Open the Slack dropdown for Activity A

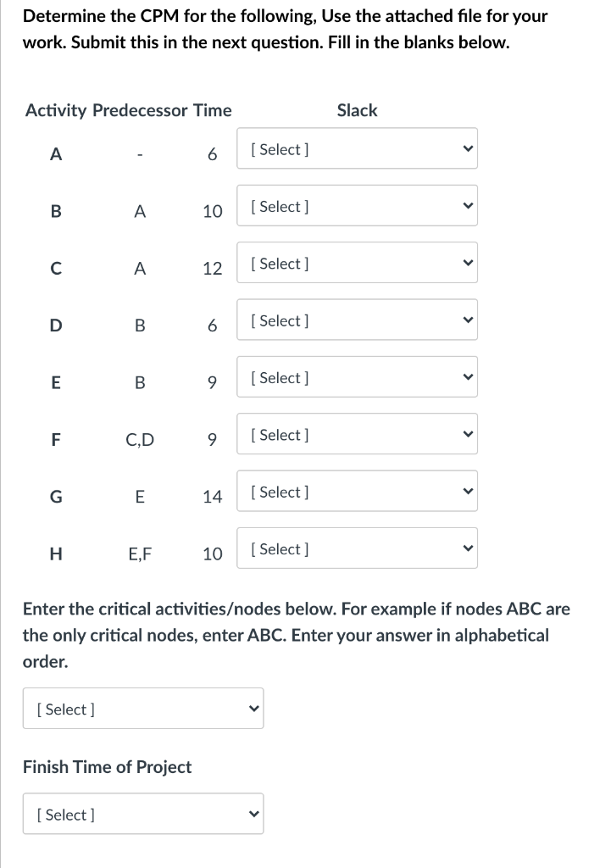click(356, 148)
